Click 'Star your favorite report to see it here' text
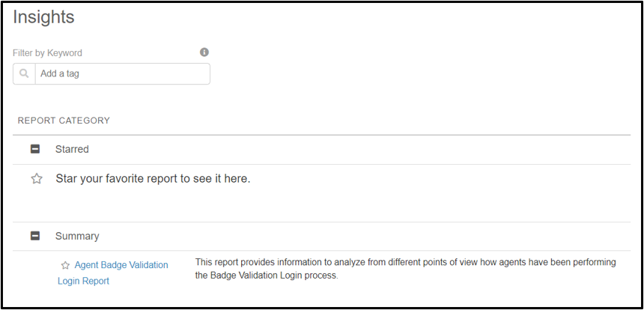The width and height of the screenshot is (644, 310). point(153,179)
